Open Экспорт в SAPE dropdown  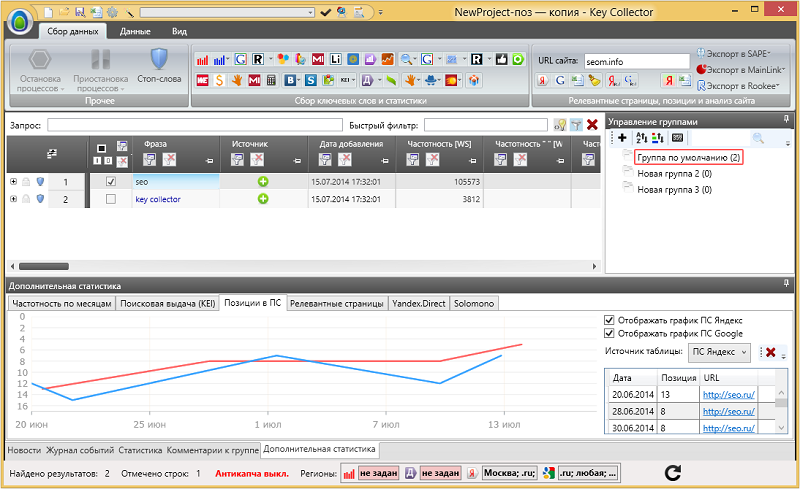(x=734, y=54)
